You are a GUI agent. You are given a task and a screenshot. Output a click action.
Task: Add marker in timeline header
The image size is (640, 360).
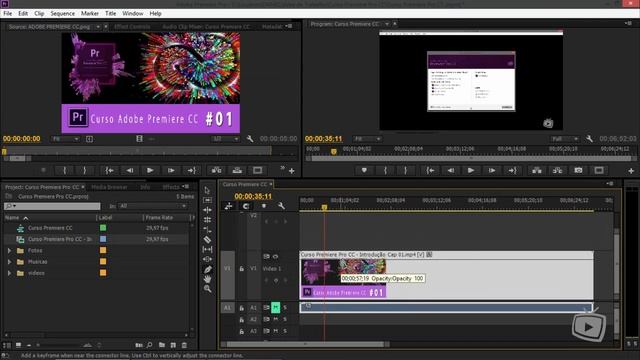point(264,206)
